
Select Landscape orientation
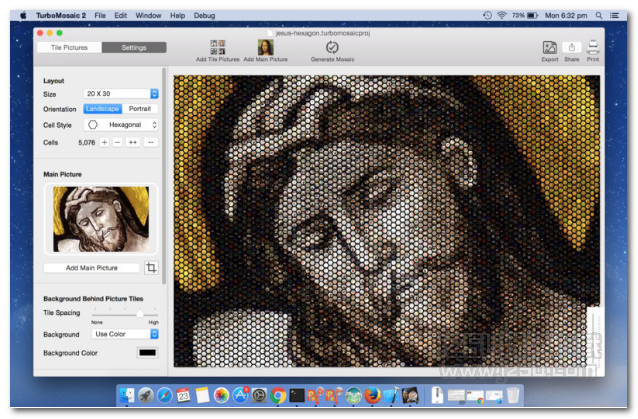click(x=103, y=109)
